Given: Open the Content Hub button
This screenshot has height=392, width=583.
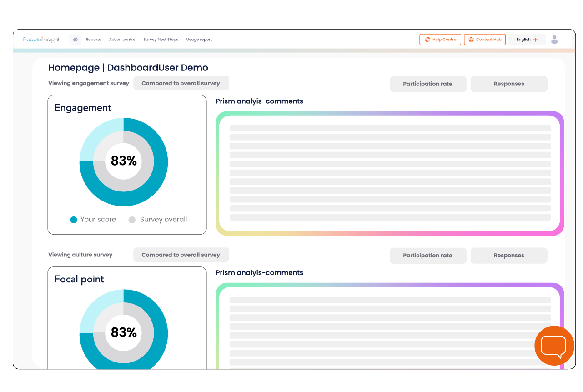Looking at the screenshot, I should click(485, 40).
